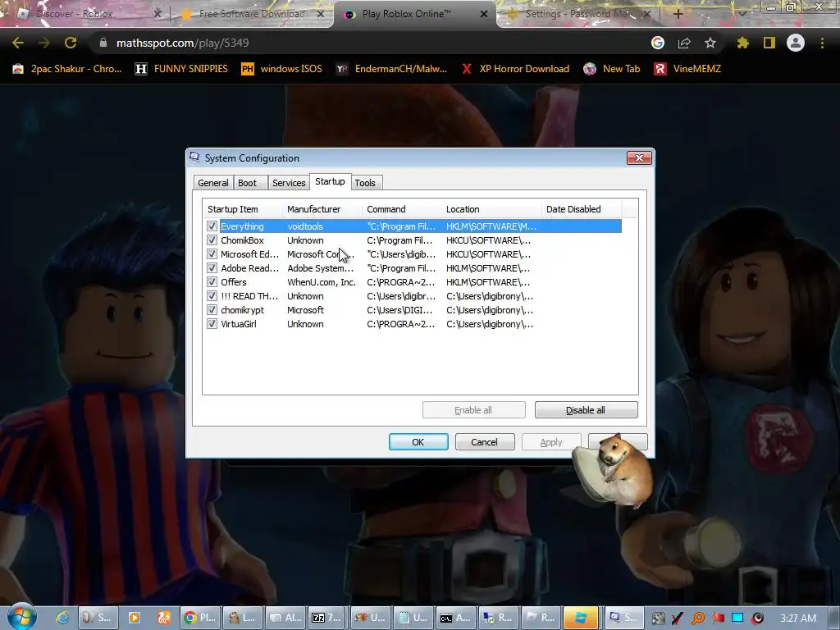The image size is (840, 630).
Task: Open the Chrome profile avatar
Action: pyautogui.click(x=796, y=43)
